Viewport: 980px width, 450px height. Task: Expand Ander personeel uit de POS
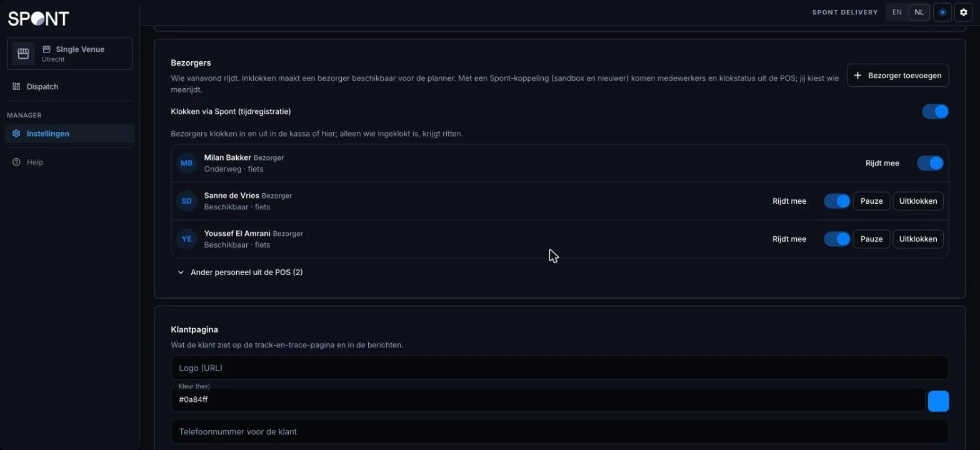pos(241,272)
